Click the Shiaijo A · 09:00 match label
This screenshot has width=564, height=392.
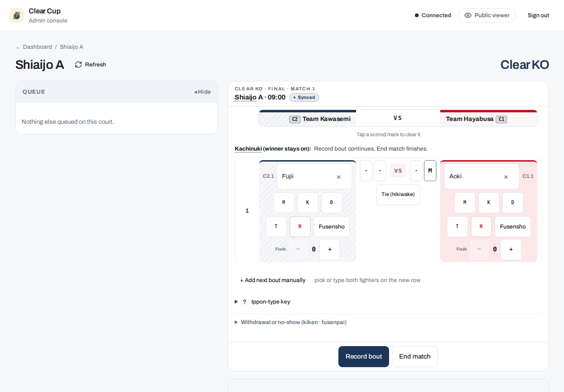260,98
